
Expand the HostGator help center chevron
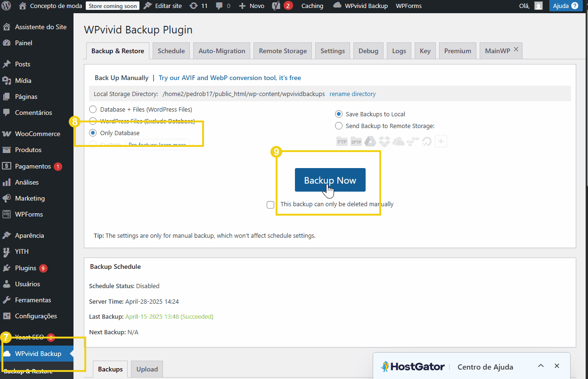click(x=541, y=366)
